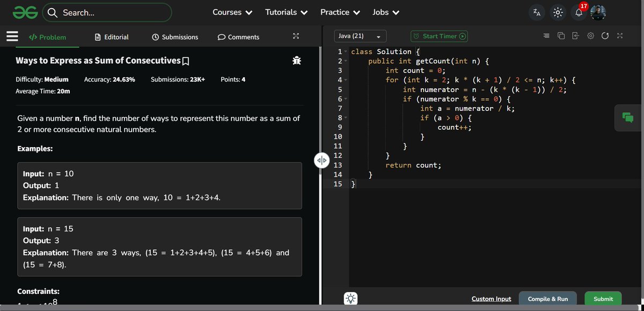The image size is (644, 311).
Task: Click the format code lines icon
Action: (546, 36)
